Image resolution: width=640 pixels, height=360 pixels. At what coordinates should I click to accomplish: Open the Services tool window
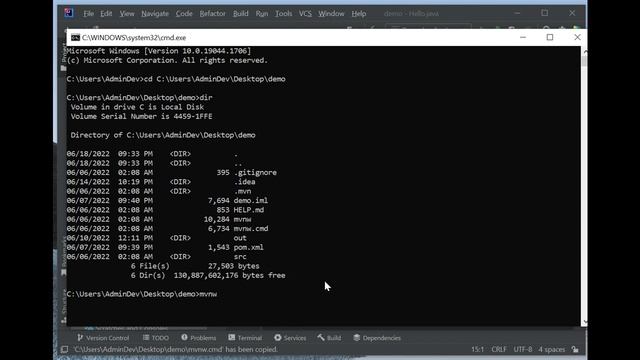[x=290, y=338]
